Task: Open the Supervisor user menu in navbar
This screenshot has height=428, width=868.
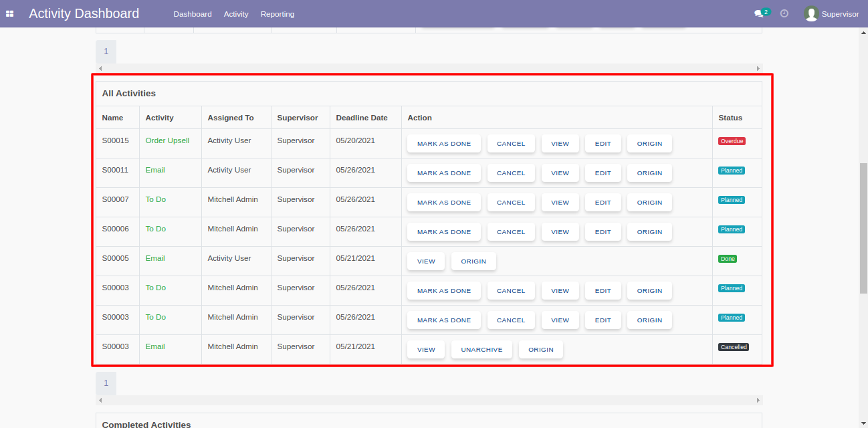Action: [x=831, y=13]
